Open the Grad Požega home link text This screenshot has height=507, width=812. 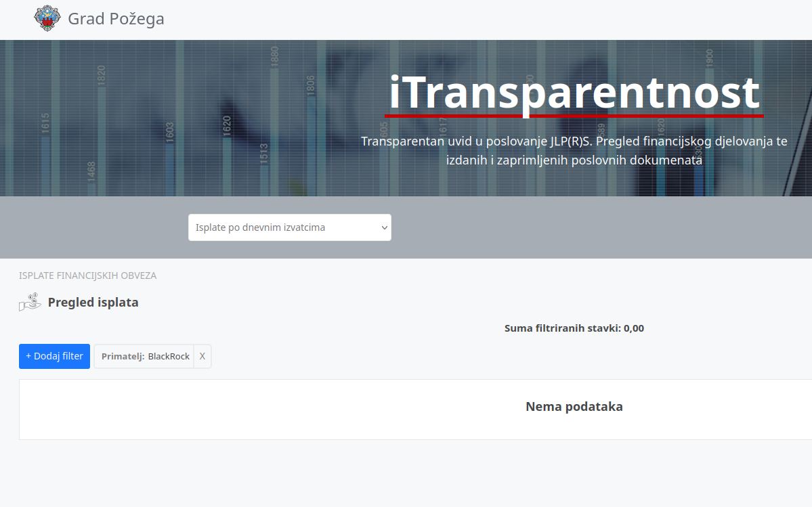(x=116, y=18)
